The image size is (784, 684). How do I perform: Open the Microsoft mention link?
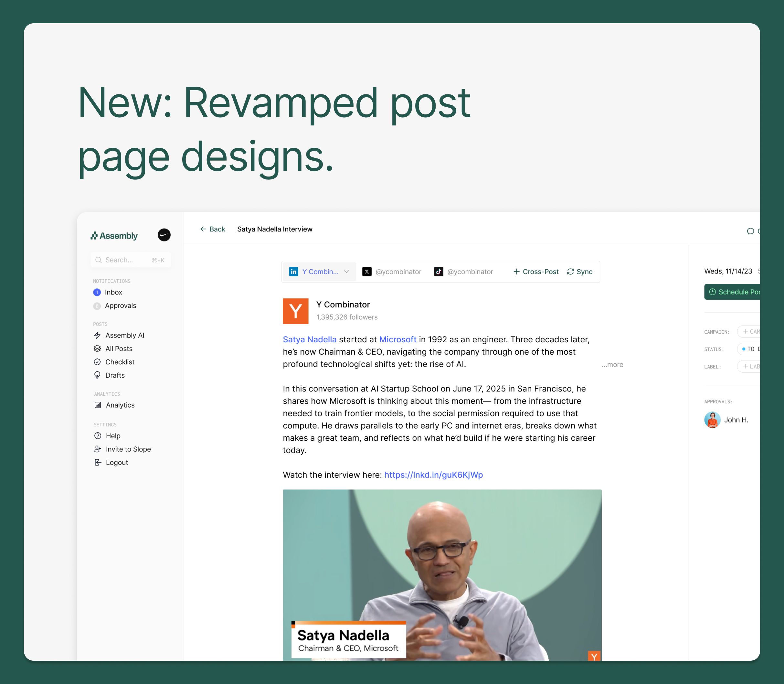(x=397, y=339)
